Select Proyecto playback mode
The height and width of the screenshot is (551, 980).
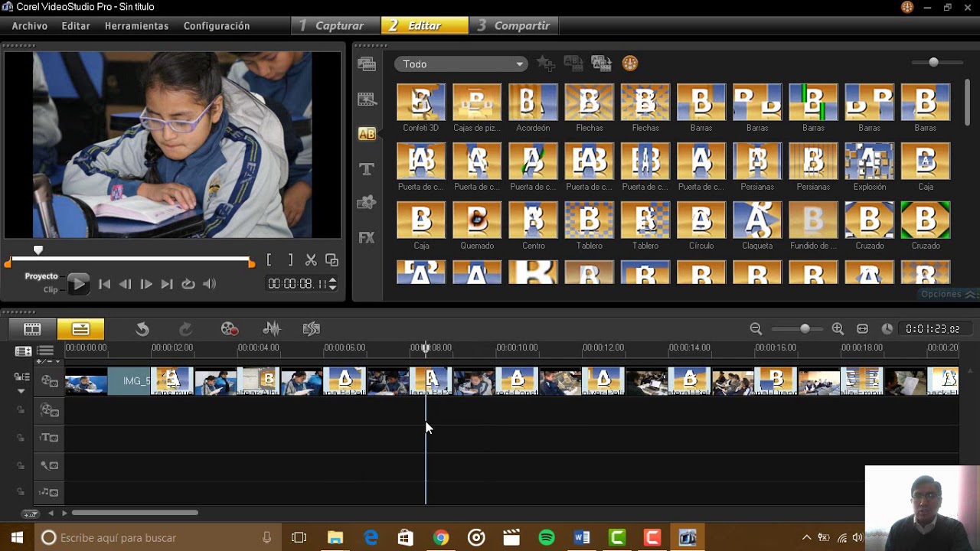41,276
